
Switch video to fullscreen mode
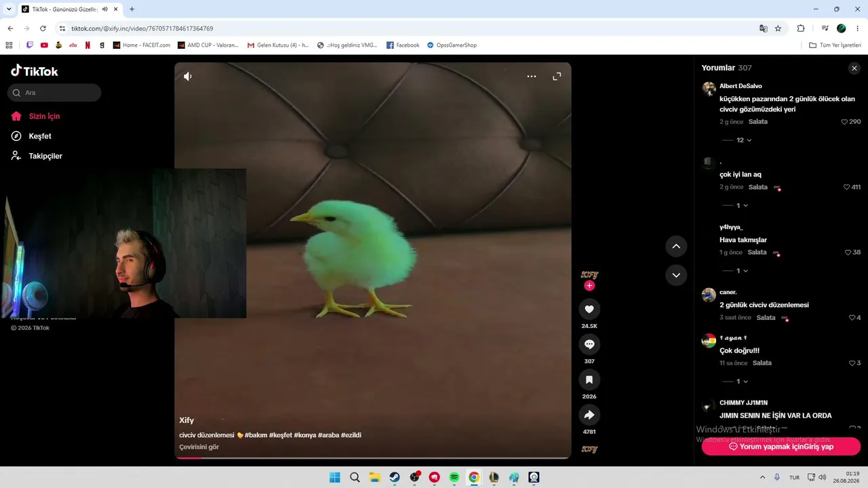click(x=557, y=77)
